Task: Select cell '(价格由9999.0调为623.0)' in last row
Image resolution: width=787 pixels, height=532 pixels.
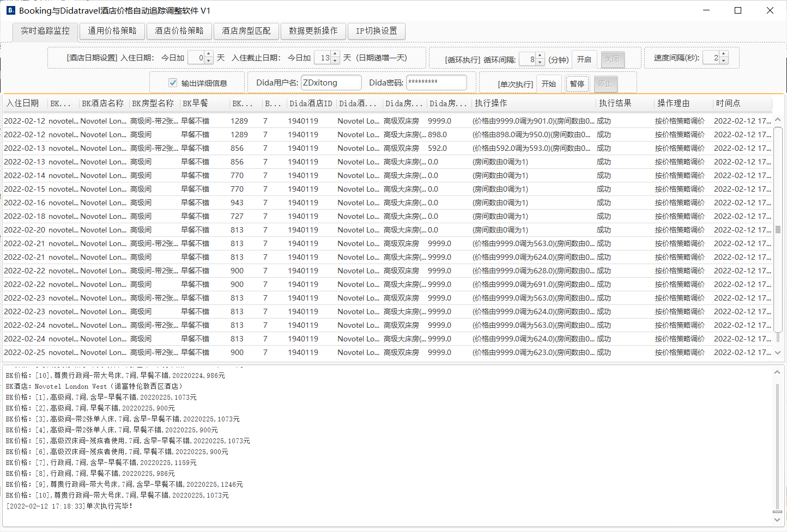Action: (534, 352)
